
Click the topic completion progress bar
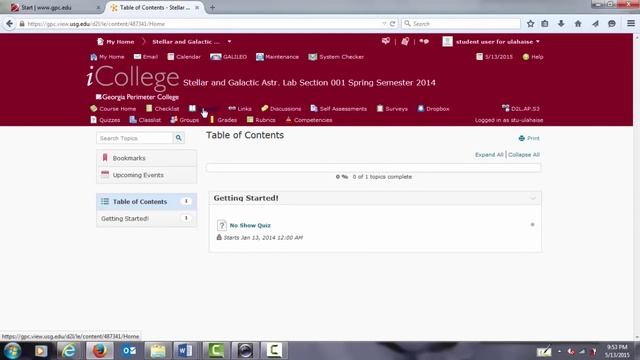point(373,168)
